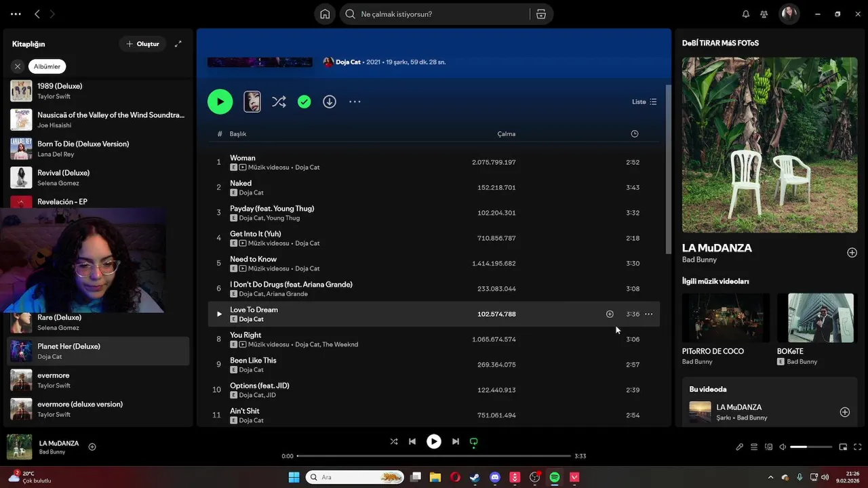Open the connect to a device icon
Viewport: 868px width, 488px height.
(769, 447)
